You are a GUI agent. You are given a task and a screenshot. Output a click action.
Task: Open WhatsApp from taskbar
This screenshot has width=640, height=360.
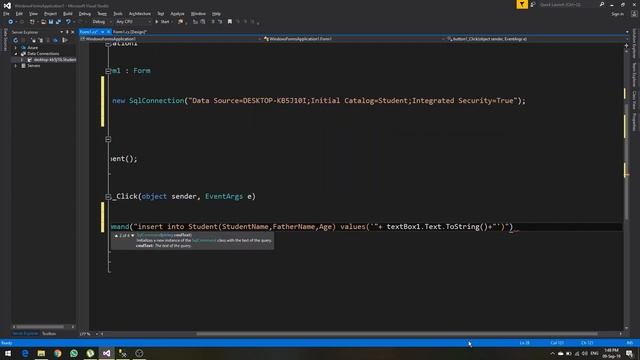tap(74, 353)
